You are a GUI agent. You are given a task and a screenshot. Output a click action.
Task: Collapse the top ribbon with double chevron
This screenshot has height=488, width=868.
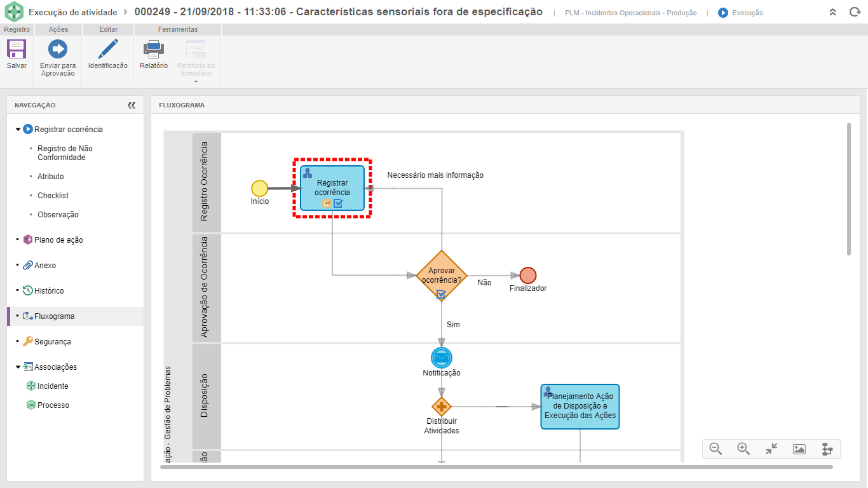coord(833,12)
